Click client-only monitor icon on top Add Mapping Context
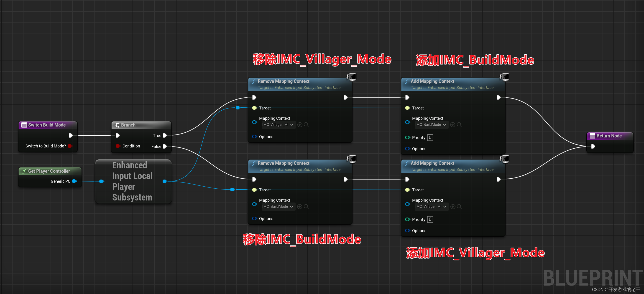The width and height of the screenshot is (644, 294). 505,77
